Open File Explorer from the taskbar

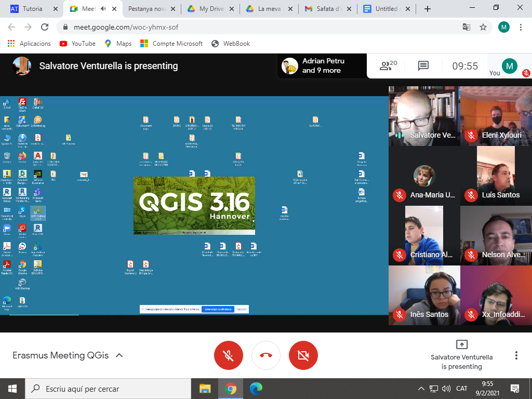(x=205, y=389)
